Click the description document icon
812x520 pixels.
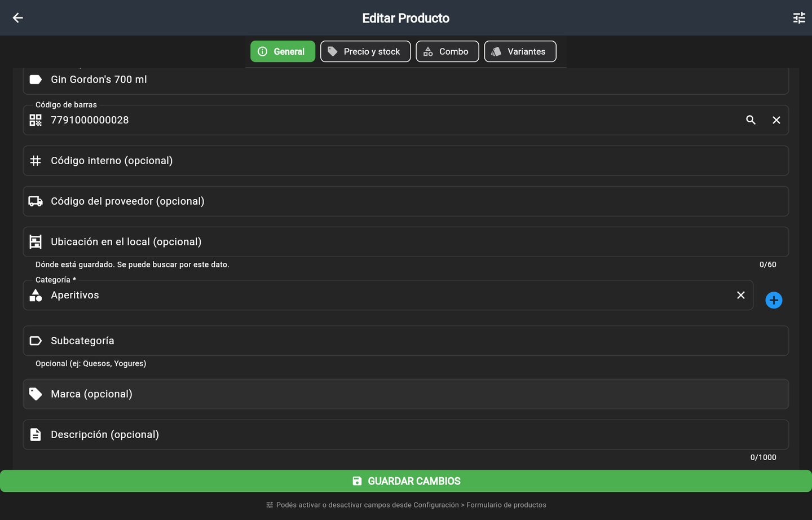[36, 434]
